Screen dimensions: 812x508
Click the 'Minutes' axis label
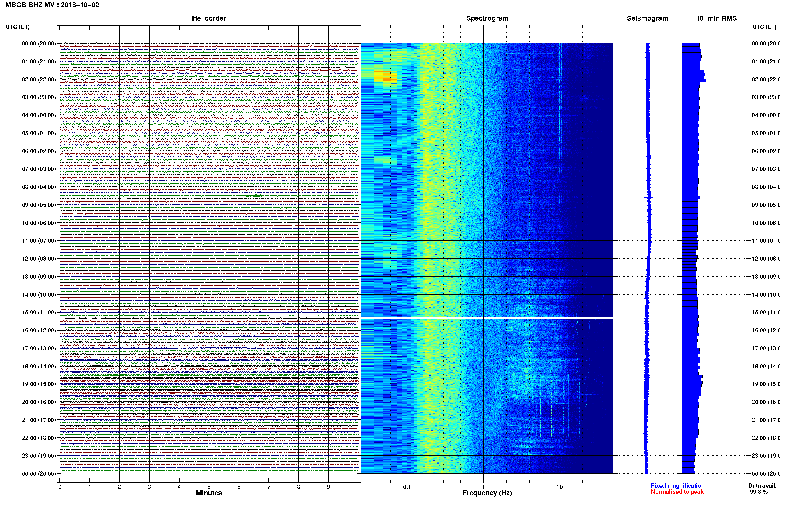[x=209, y=493]
